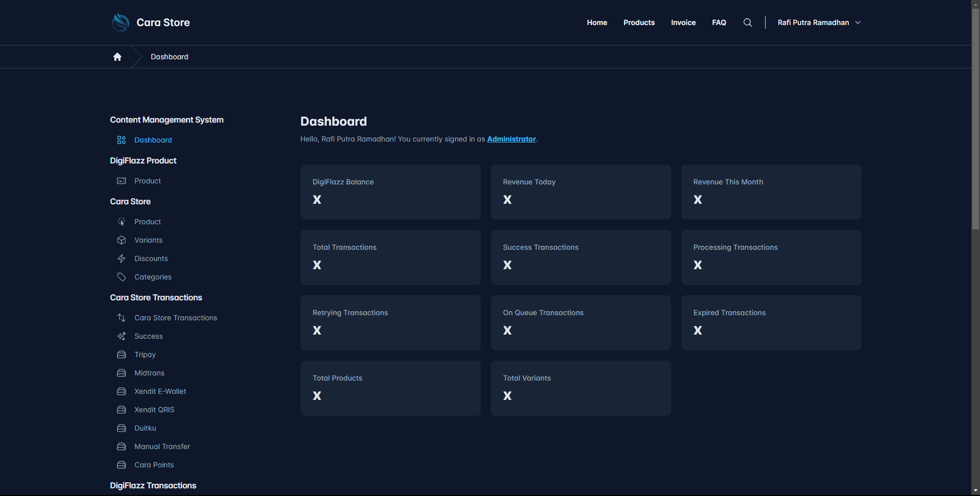Image resolution: width=980 pixels, height=496 pixels.
Task: Click the page vertical scrollbar thumb
Action: click(975, 119)
